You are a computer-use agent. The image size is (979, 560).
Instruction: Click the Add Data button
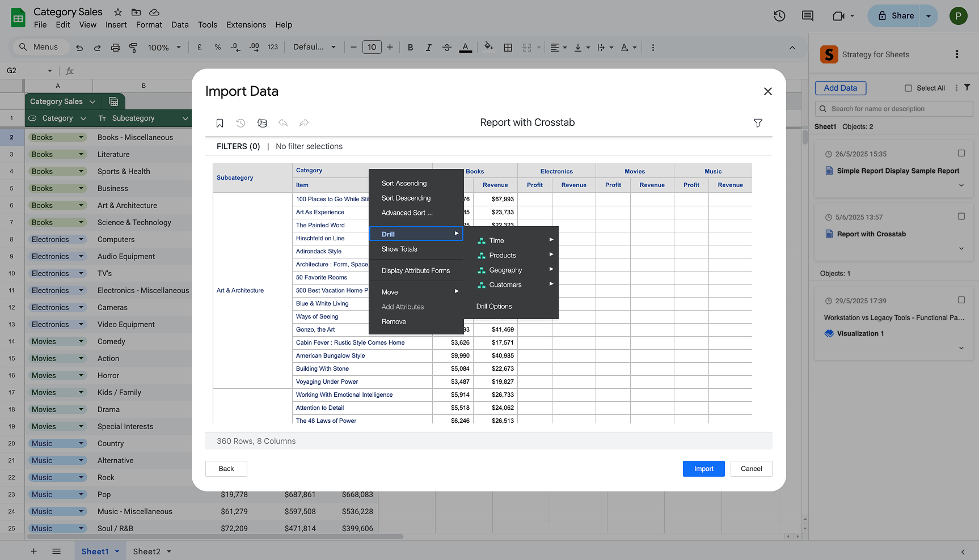point(840,88)
